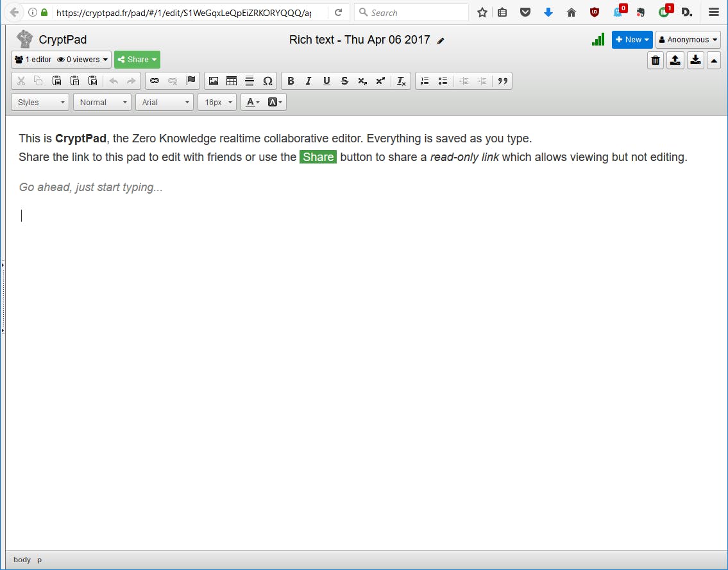Expand the editor and viewers user list
Viewport: 728px width, 570px height.
[x=62, y=60]
